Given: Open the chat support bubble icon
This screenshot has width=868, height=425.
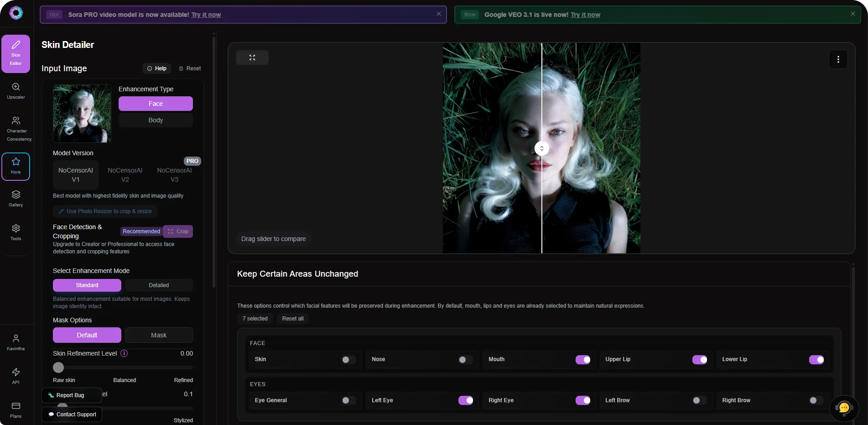Looking at the screenshot, I should pos(844,408).
